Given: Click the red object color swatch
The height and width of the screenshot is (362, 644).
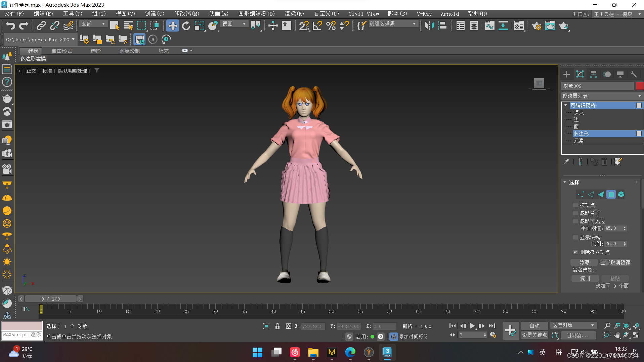Looking at the screenshot, I should click(x=639, y=86).
